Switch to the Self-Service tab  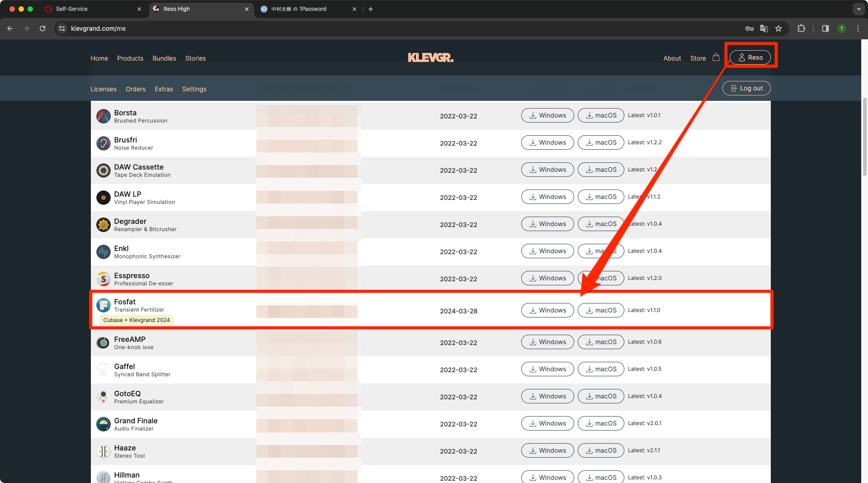pyautogui.click(x=94, y=9)
